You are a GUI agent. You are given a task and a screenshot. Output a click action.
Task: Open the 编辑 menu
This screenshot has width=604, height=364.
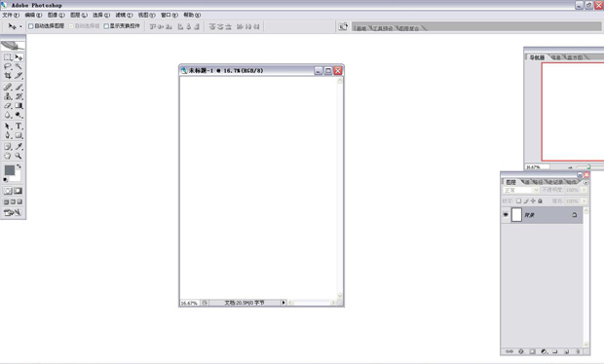pyautogui.click(x=33, y=15)
